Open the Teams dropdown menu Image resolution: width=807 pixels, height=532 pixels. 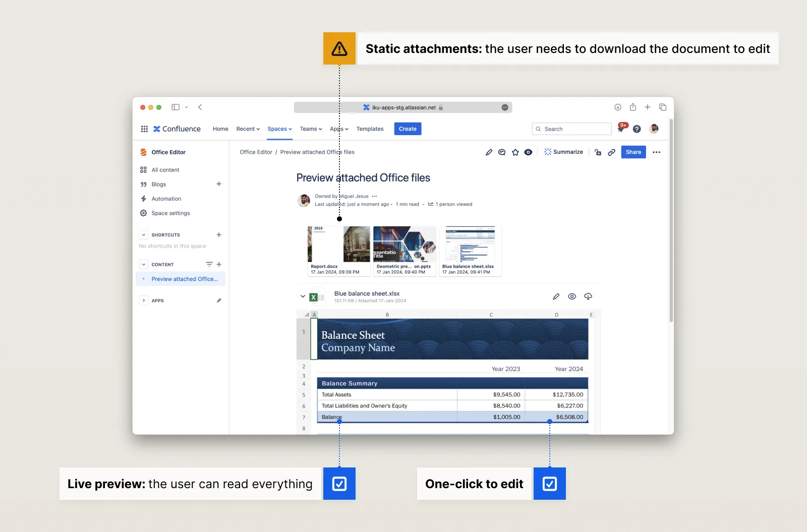click(311, 129)
